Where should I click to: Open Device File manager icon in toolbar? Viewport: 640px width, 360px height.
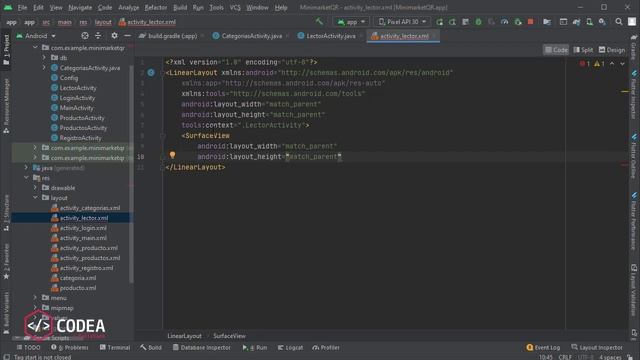tap(547, 22)
